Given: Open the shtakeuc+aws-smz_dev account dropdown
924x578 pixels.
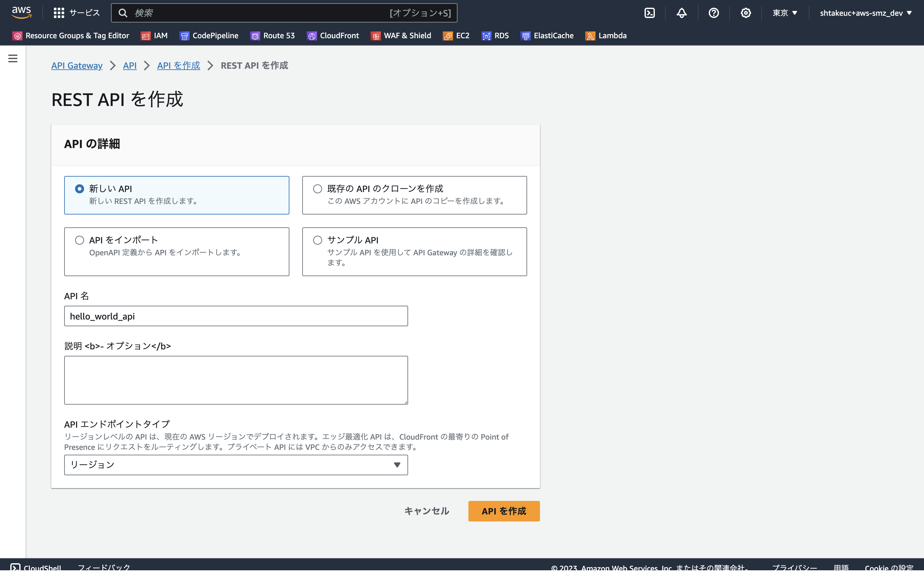Looking at the screenshot, I should pos(866,13).
